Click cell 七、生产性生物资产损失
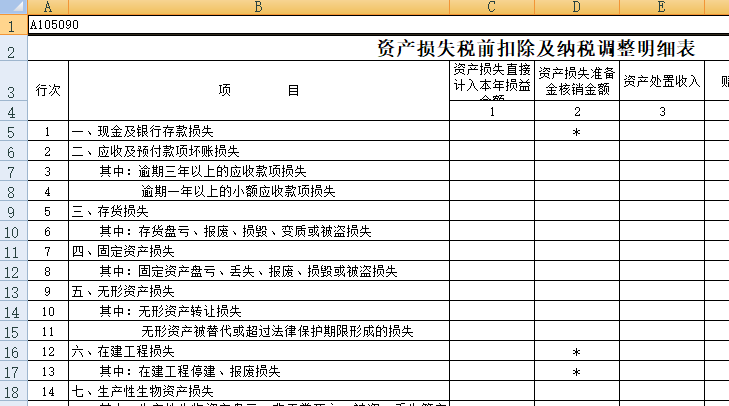729x406 pixels. pos(259,391)
